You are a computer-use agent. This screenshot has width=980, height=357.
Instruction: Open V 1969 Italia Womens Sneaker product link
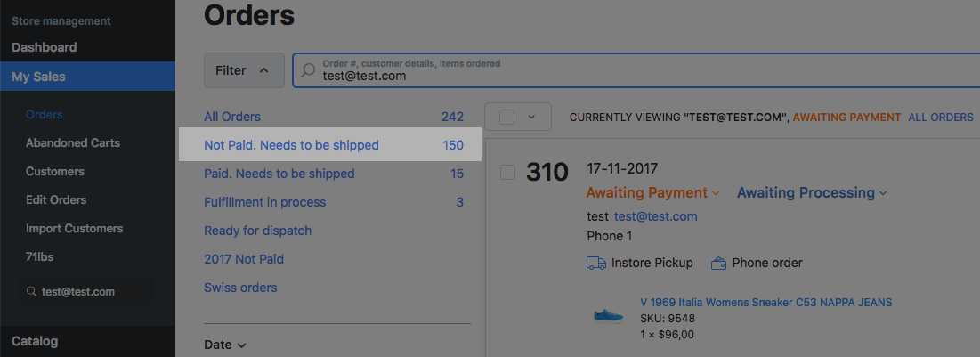(x=765, y=303)
